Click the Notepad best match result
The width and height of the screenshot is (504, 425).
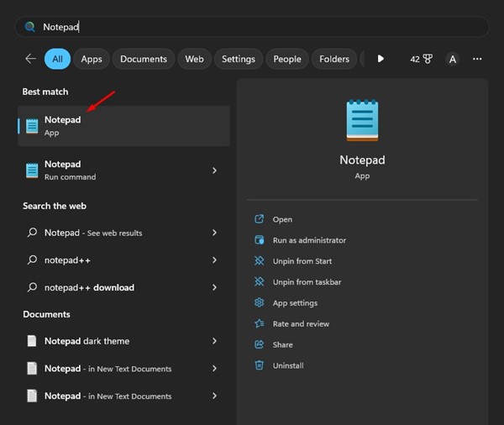(123, 126)
